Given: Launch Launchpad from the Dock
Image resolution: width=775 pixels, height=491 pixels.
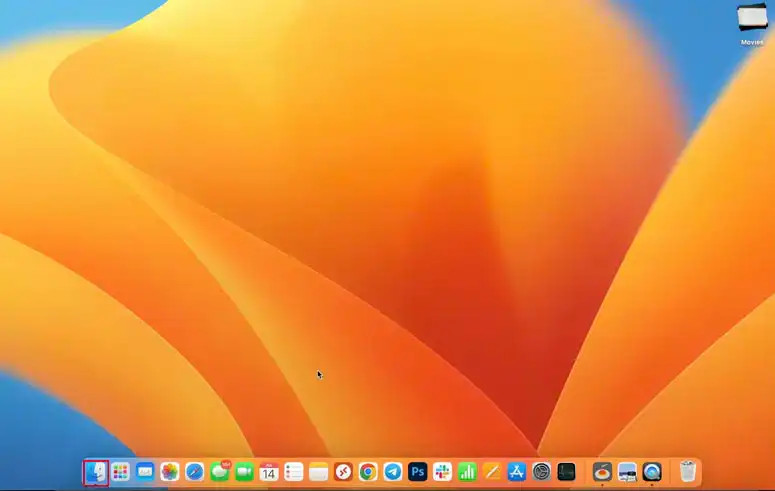Looking at the screenshot, I should tap(121, 472).
